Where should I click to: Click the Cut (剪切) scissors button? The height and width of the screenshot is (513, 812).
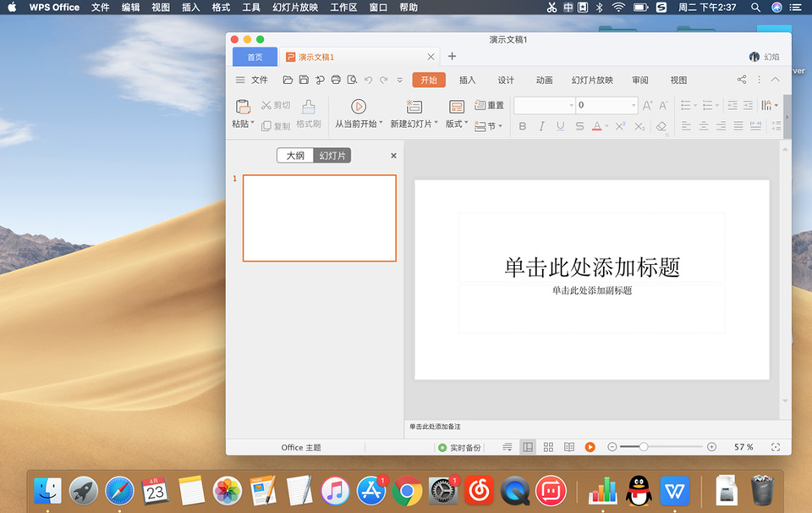pos(276,105)
